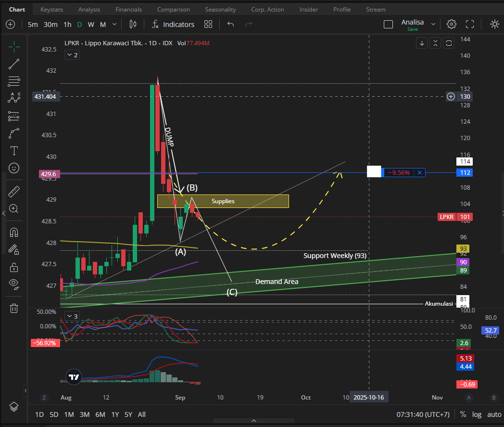Open the Corp. Action tab

(x=267, y=10)
